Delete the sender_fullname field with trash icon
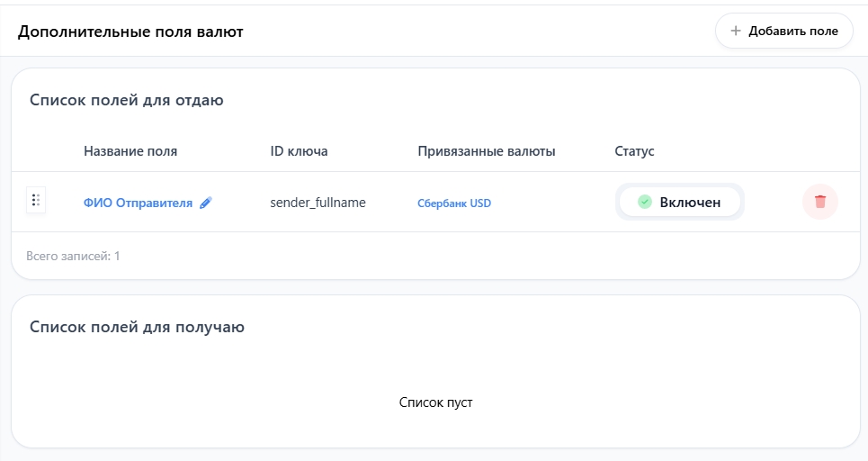 click(819, 202)
